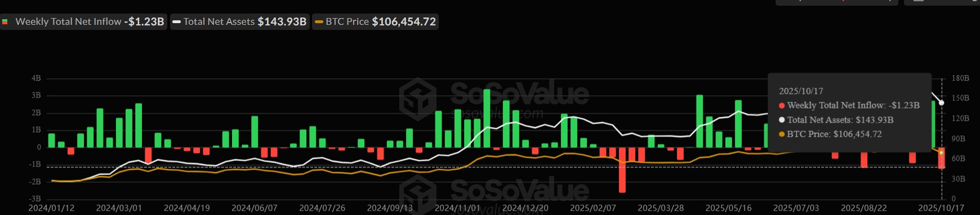Click the 2024/01/12 date label
980x215 pixels.
[51, 208]
